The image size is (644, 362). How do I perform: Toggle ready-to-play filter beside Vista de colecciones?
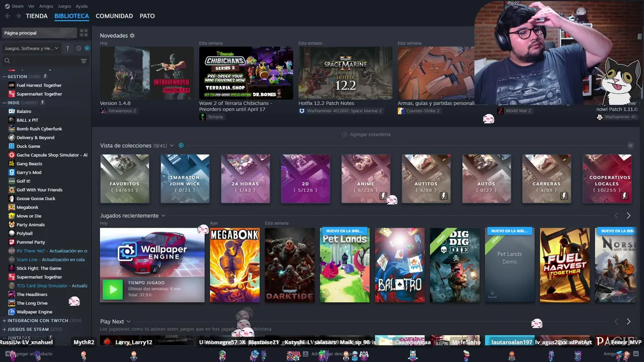tap(181, 145)
